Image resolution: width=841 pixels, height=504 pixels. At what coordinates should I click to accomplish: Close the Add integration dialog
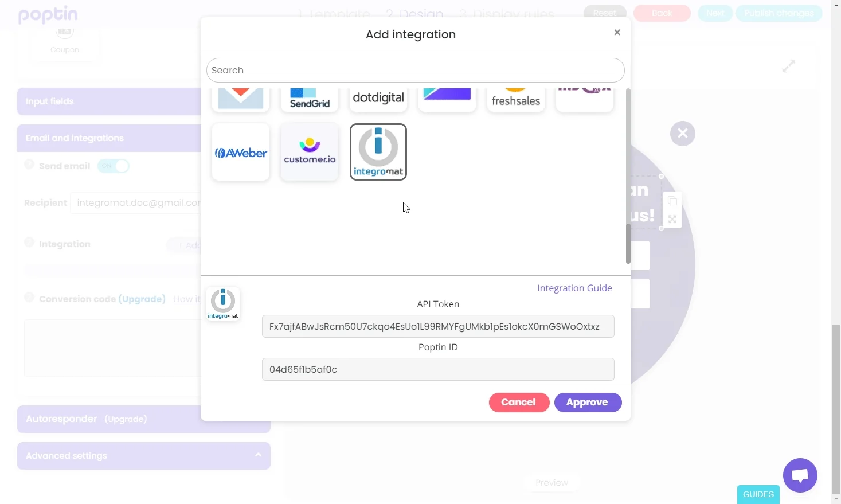point(617,32)
